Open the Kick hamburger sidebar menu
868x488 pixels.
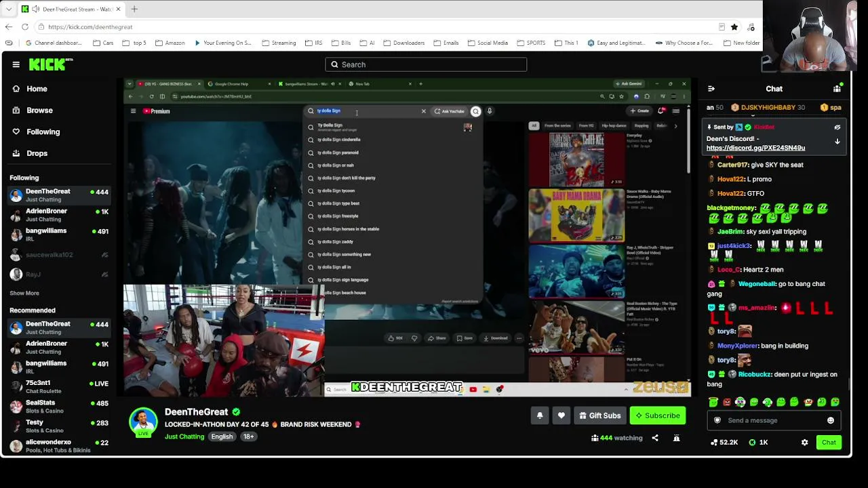[x=16, y=64]
